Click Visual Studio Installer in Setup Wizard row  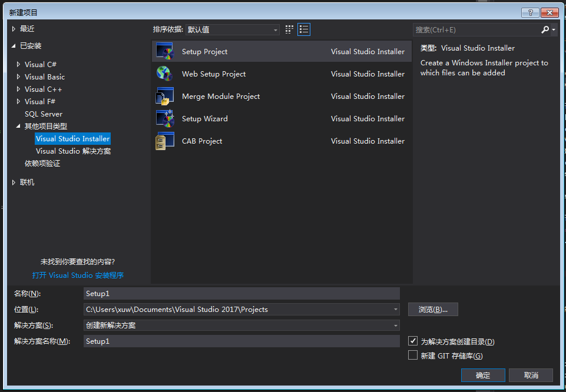pyautogui.click(x=368, y=119)
